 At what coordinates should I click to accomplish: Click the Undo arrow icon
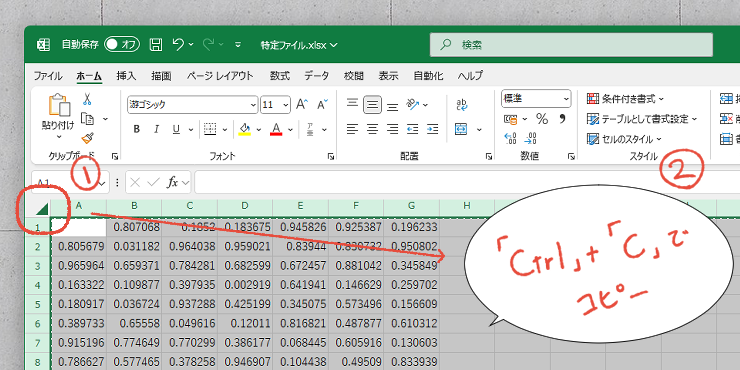(178, 45)
